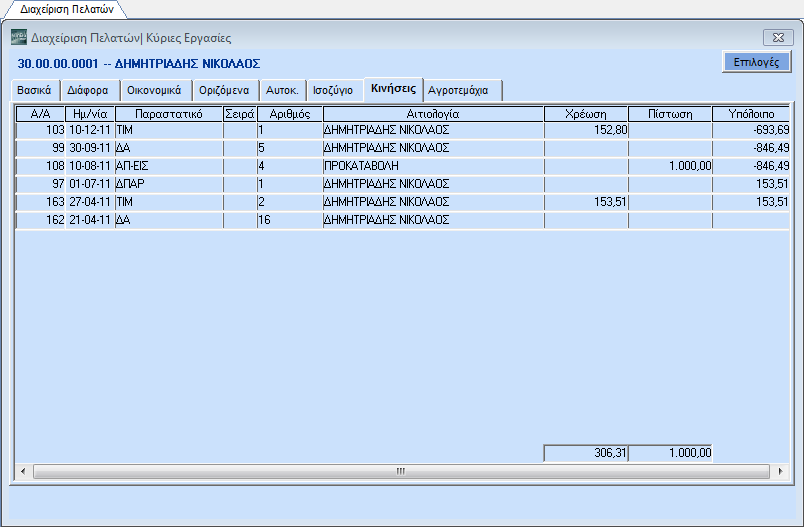The width and height of the screenshot is (804, 527).
Task: Select row with Α/Α 163
Action: point(403,202)
